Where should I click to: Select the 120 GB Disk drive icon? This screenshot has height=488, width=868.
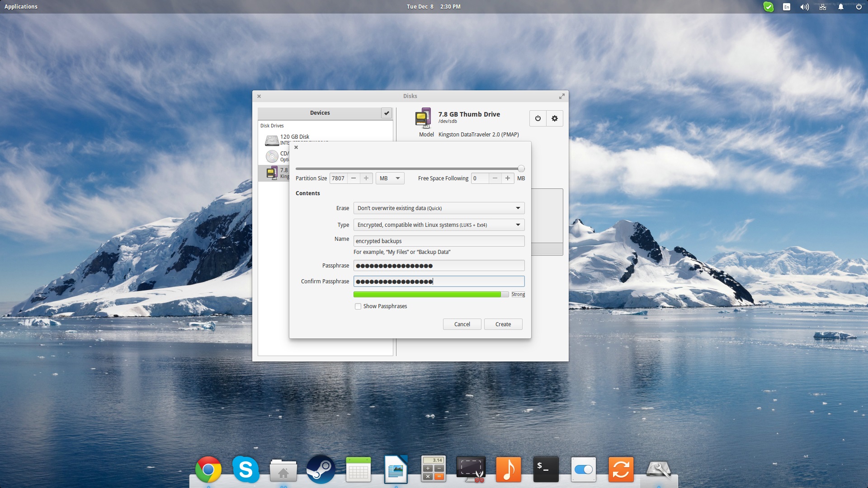tap(272, 141)
